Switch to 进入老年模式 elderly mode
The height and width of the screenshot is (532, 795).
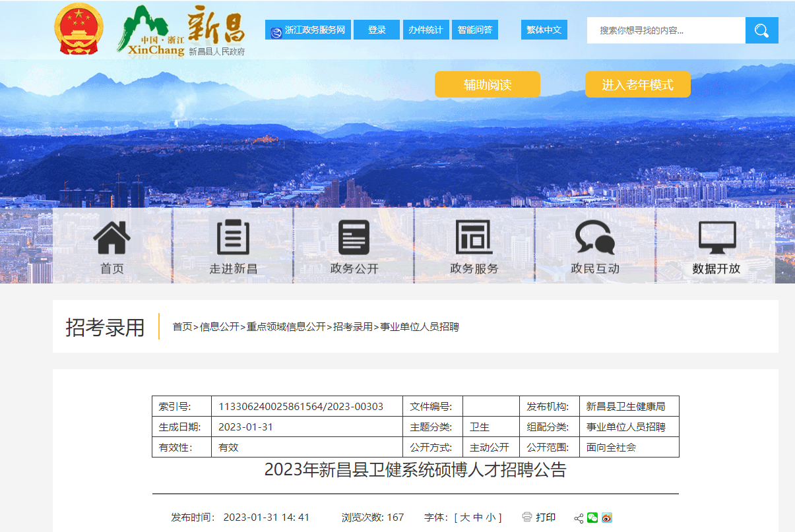637,84
